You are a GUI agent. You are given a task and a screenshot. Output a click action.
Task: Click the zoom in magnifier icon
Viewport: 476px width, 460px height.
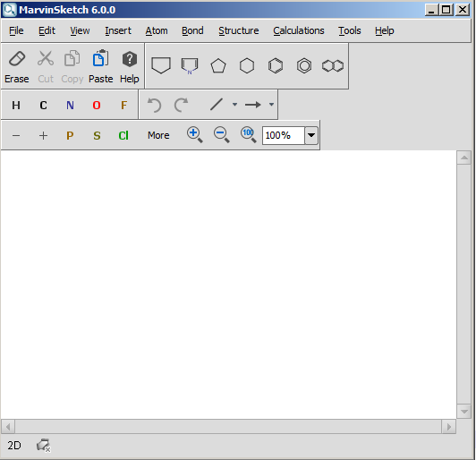click(194, 135)
